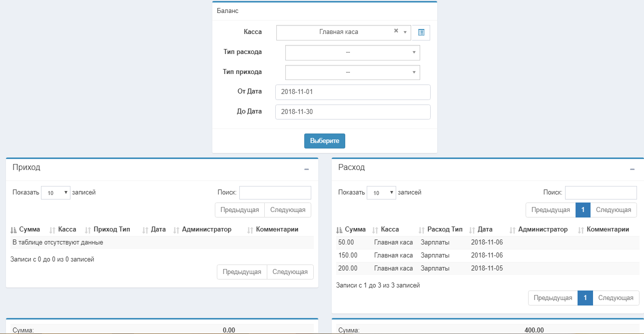
Task: Clear the Главная каса selection with X
Action: 396,31
